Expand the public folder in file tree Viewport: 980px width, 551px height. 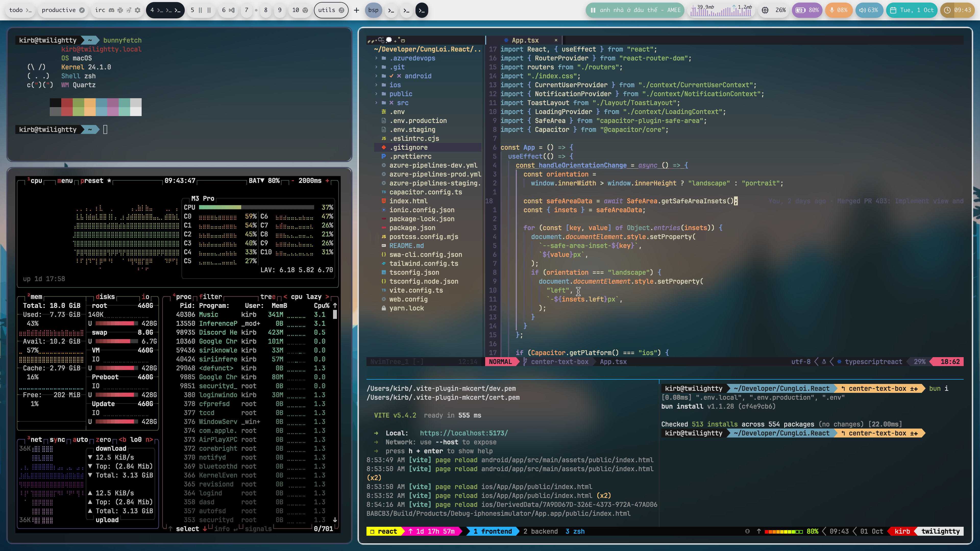click(x=393, y=94)
